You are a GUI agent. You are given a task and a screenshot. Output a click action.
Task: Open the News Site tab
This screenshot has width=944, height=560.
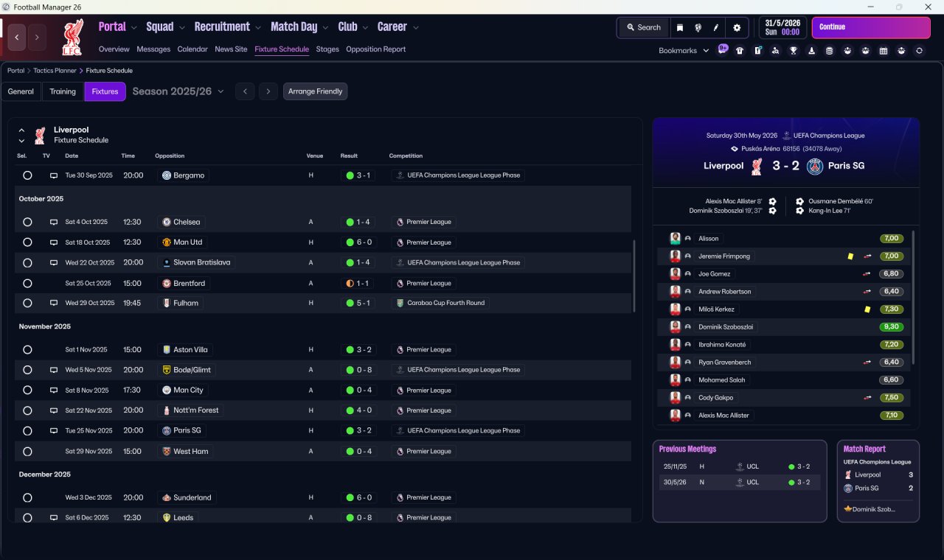[x=231, y=49]
